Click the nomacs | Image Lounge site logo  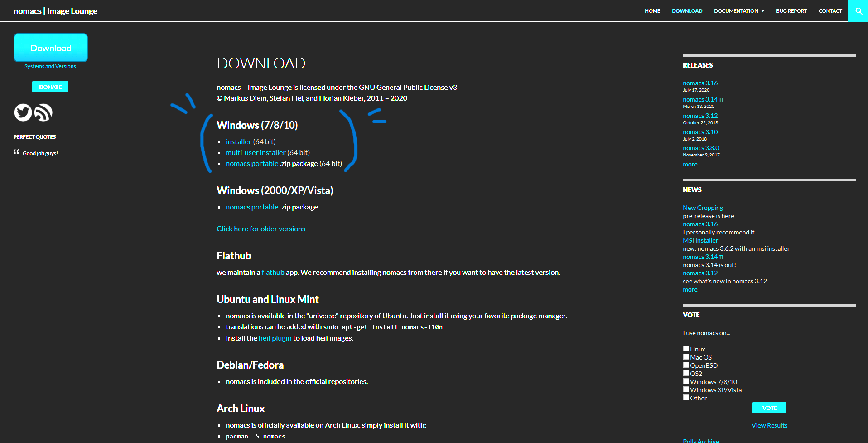click(x=55, y=11)
